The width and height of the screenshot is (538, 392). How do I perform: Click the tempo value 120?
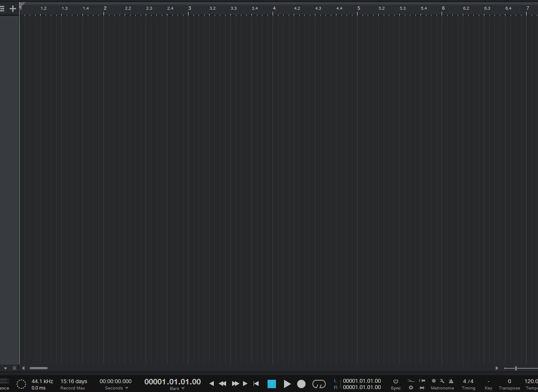531,381
